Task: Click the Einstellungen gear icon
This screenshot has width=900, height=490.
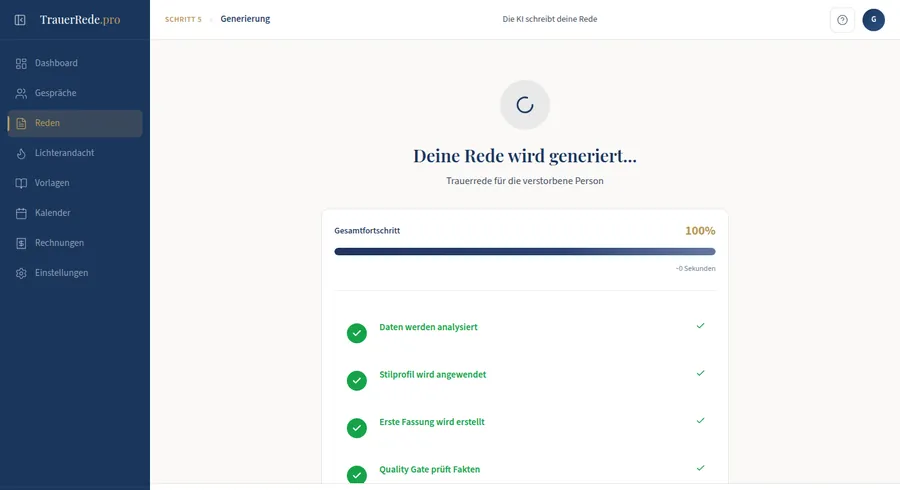Action: (x=21, y=273)
